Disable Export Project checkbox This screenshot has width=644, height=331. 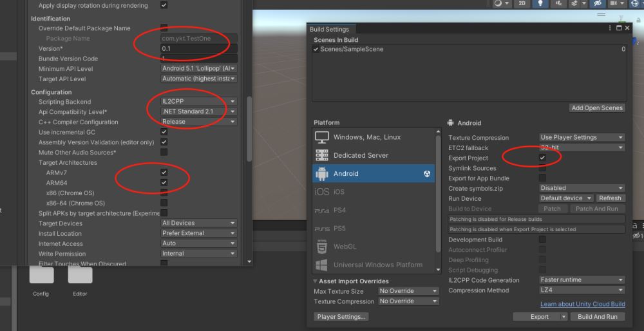pyautogui.click(x=542, y=158)
